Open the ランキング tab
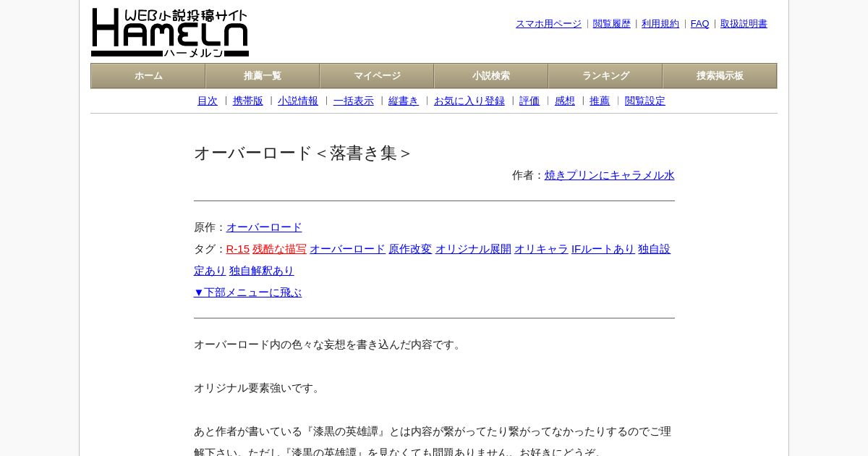Screen dimensions: 868x456 pyautogui.click(x=605, y=76)
